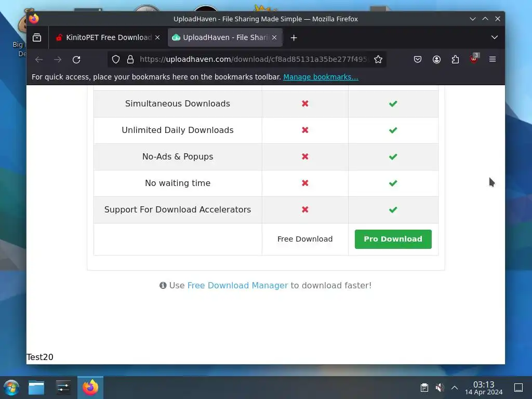This screenshot has width=532, height=399.
Task: Click the Simultaneous Downloads row label
Action: [178, 103]
